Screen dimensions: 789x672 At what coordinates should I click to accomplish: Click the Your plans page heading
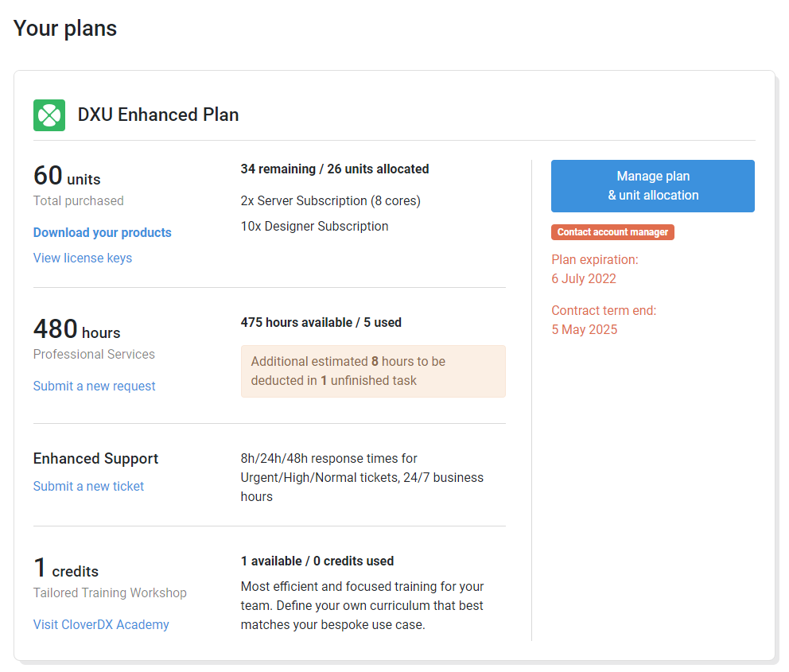(x=65, y=28)
